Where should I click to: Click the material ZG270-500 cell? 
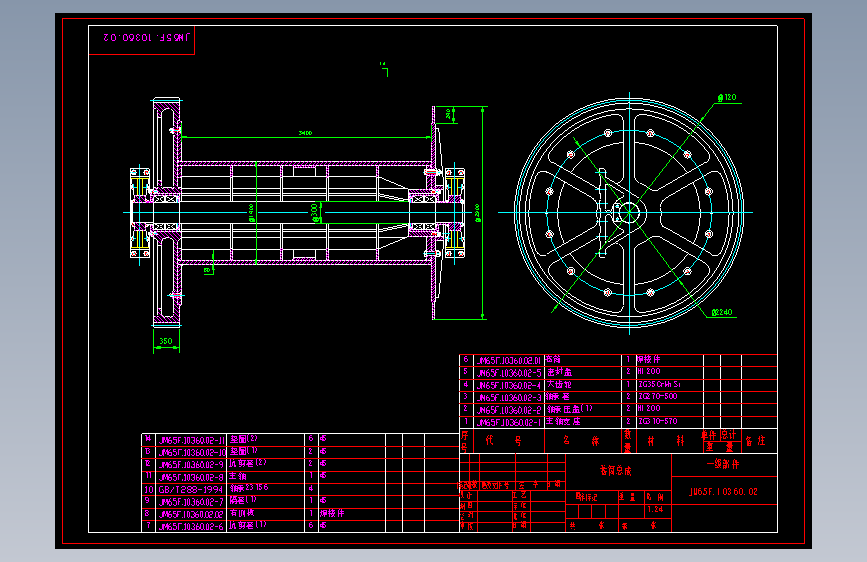click(658, 396)
